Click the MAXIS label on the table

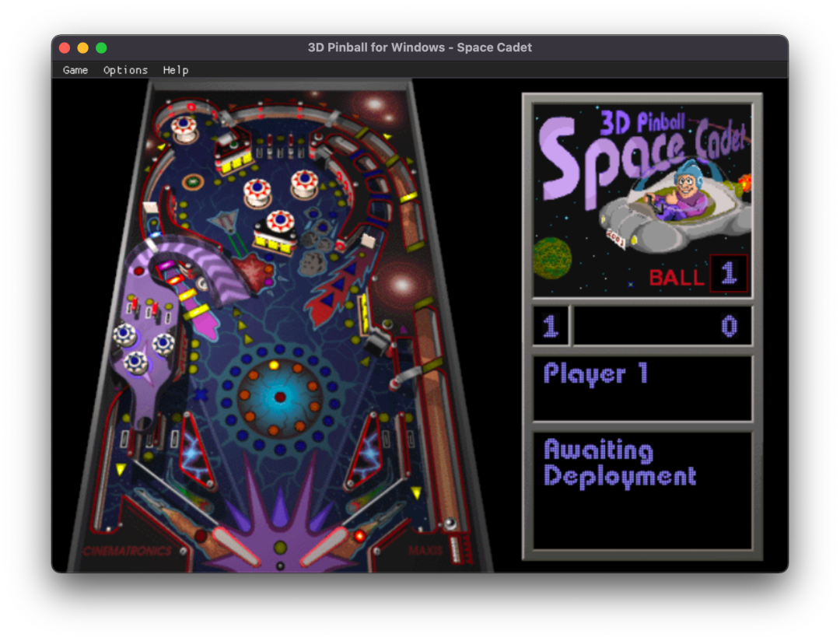tap(425, 551)
